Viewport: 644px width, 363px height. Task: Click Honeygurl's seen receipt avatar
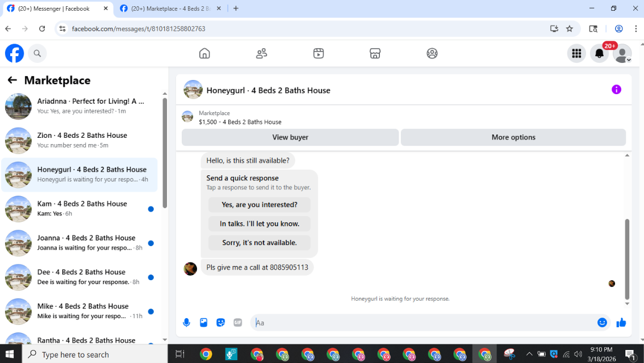point(612,284)
